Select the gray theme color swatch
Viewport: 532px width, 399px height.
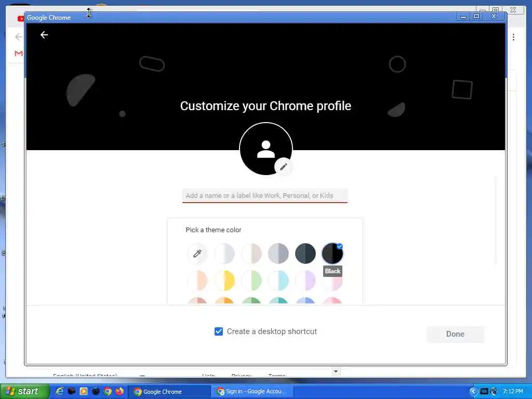278,254
